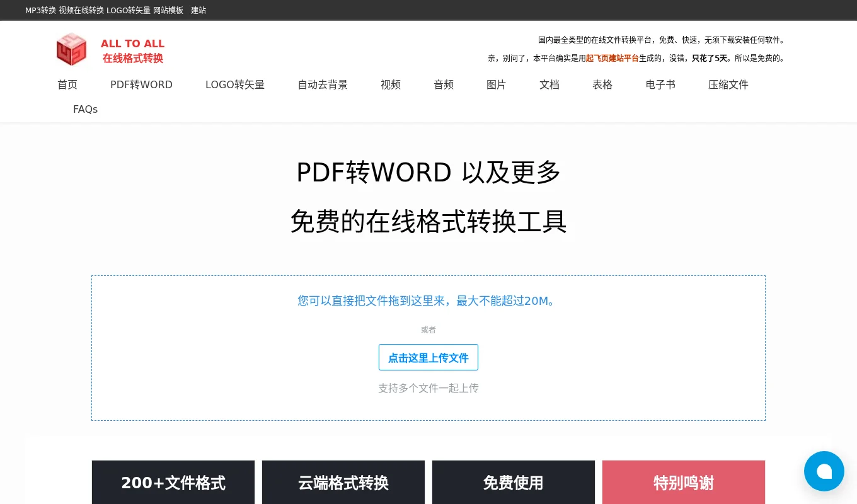Screen dimensions: 857x504
Task: Visit the 网站模板 link
Action: tap(168, 10)
